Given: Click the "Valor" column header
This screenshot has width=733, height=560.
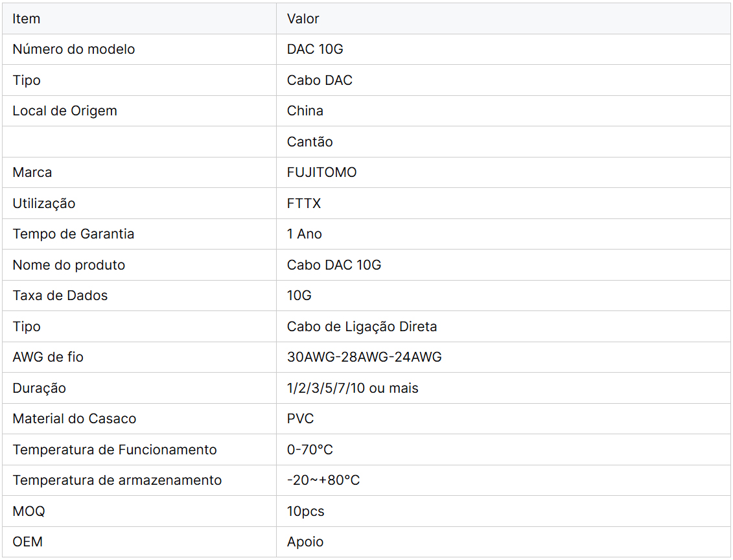Looking at the screenshot, I should (x=303, y=19).
